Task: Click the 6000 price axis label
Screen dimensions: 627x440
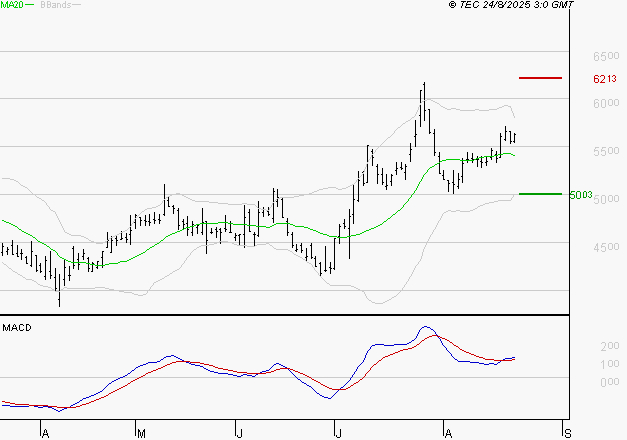Action: tap(606, 103)
